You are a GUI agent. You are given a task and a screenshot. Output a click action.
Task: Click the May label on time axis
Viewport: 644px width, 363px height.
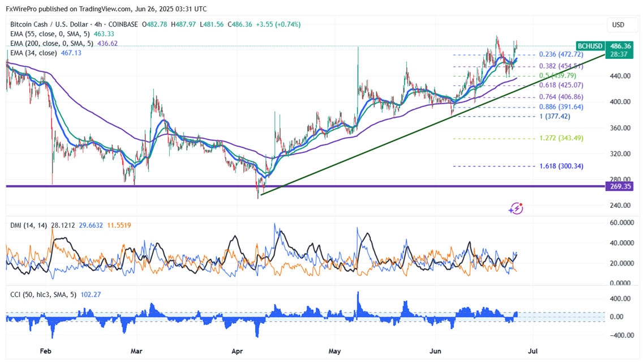pos(334,351)
